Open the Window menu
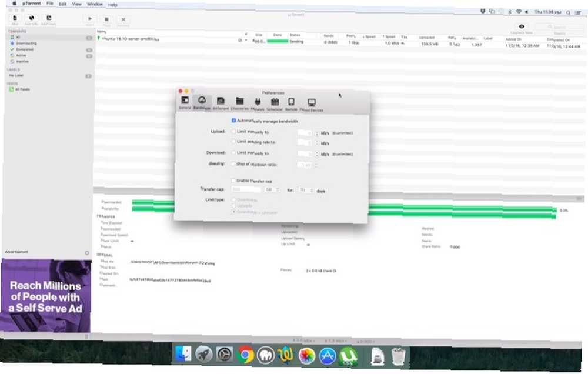The image size is (588, 374). (x=95, y=4)
